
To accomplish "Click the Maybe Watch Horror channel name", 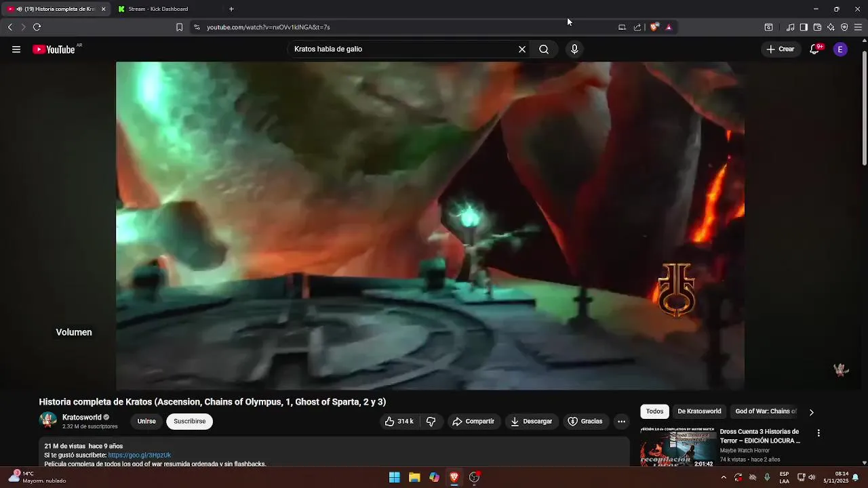I will (x=745, y=451).
